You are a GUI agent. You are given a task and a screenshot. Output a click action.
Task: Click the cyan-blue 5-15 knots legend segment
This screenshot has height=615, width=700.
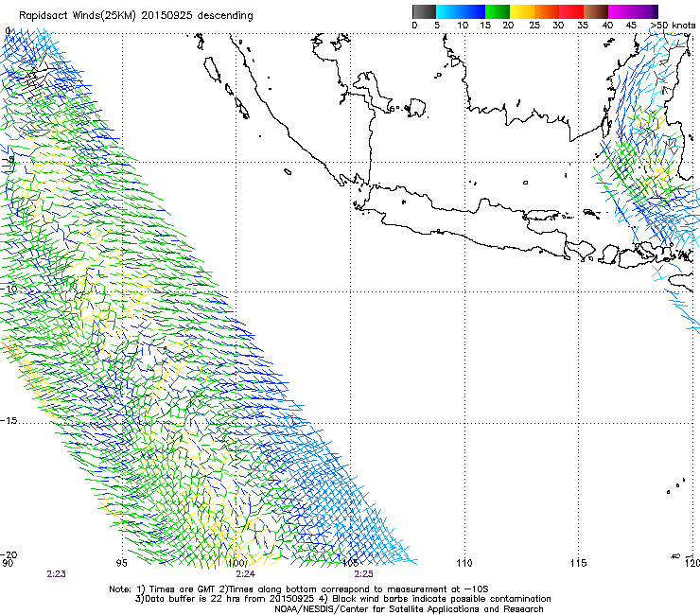pos(461,11)
